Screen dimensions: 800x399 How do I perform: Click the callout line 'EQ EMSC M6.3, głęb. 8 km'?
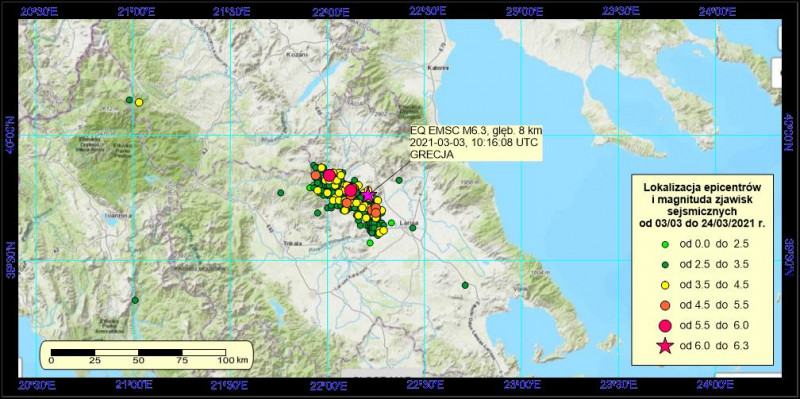click(x=476, y=132)
